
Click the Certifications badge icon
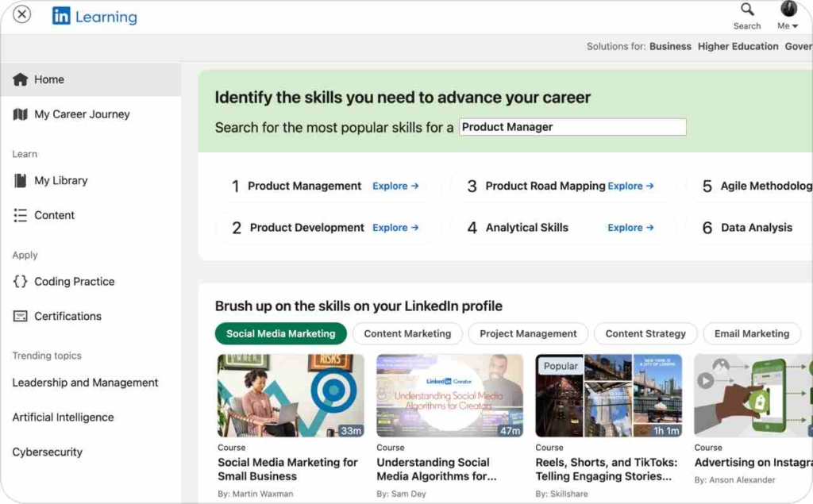20,316
